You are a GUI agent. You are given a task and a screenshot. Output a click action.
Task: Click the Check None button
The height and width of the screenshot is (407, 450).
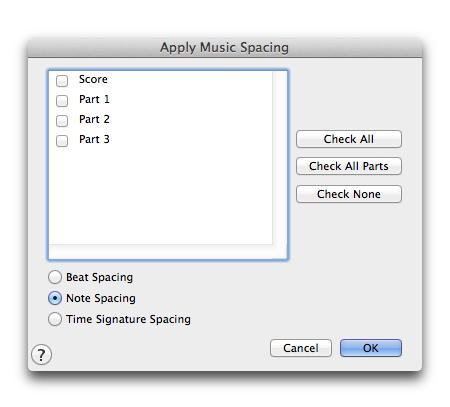(349, 194)
